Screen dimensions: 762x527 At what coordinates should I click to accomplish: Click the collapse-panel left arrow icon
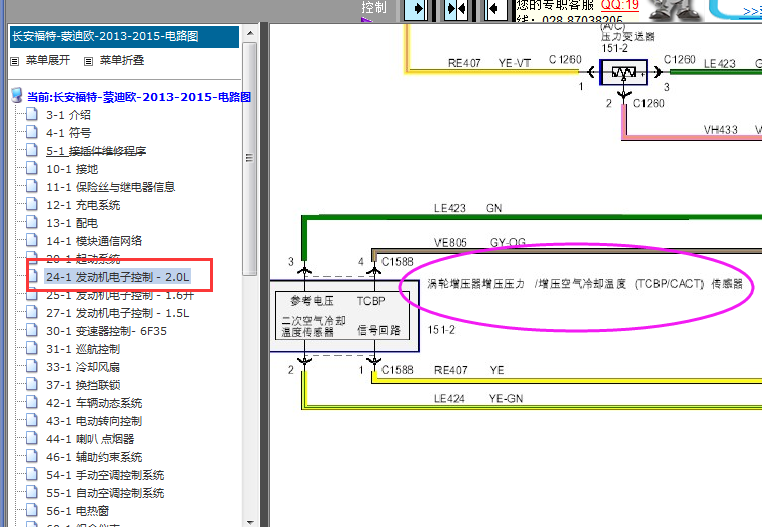click(496, 9)
